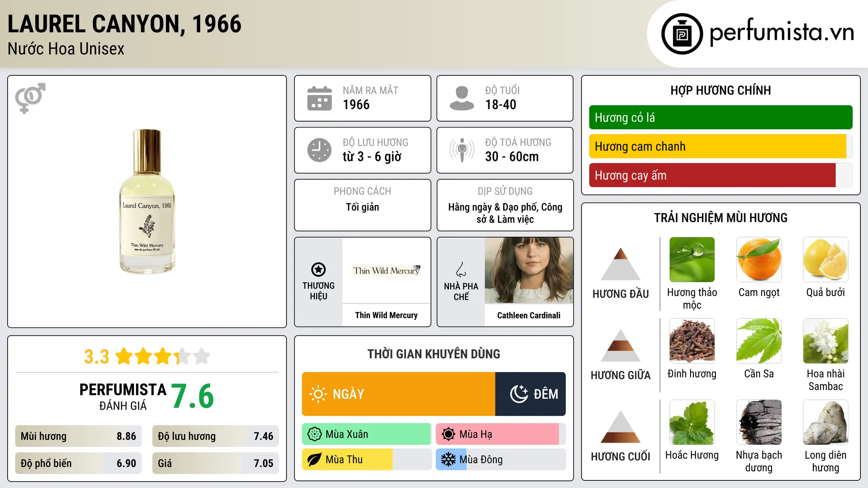868x488 pixels.
Task: Click the Thời gian khuyên dùng heading
Action: [x=434, y=354]
